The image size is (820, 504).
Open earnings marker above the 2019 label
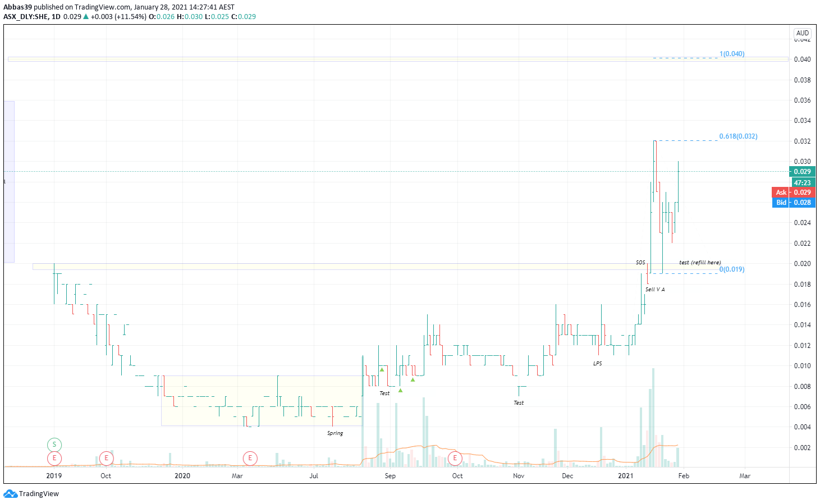pyautogui.click(x=54, y=458)
